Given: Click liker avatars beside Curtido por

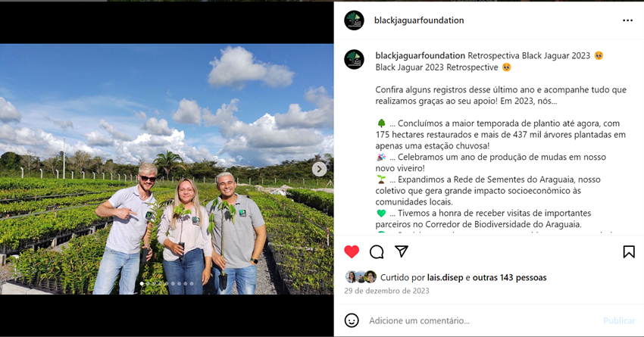Looking at the screenshot, I should [361, 277].
